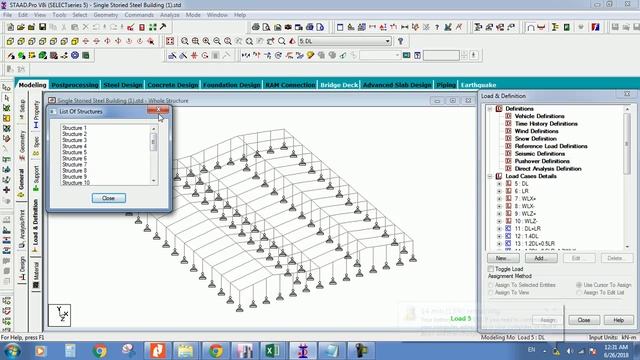Click the Save floppy disk icon
This screenshot has height=360, width=640.
pyautogui.click(x=42, y=27)
